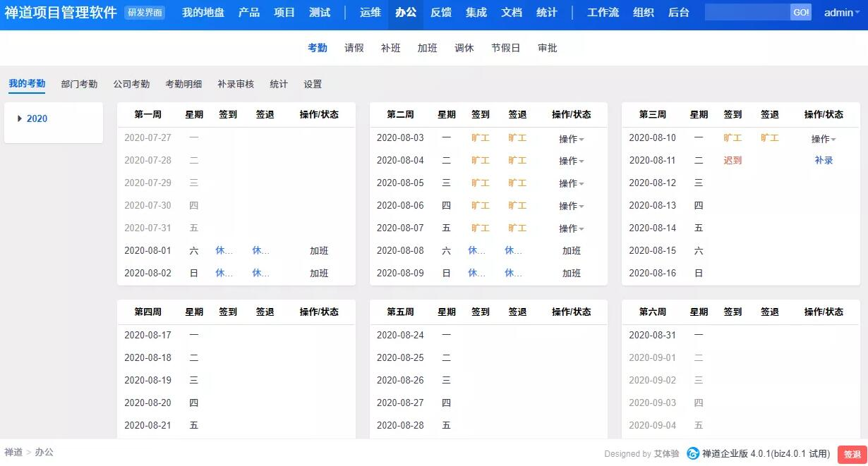Open the admin account dropdown
The image size is (868, 466).
(840, 12)
